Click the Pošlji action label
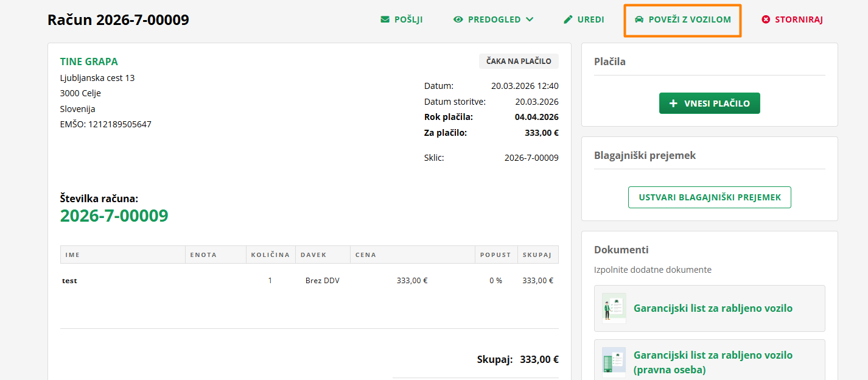868x380 pixels. 408,19
